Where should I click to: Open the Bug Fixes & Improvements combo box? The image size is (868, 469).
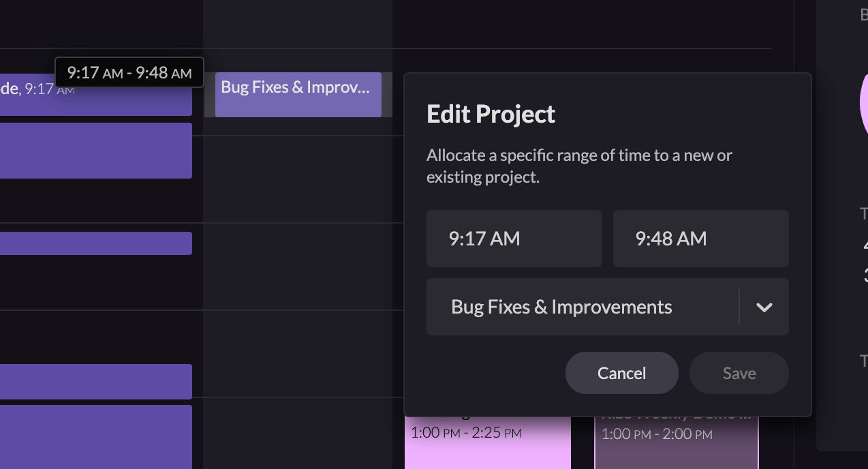608,307
